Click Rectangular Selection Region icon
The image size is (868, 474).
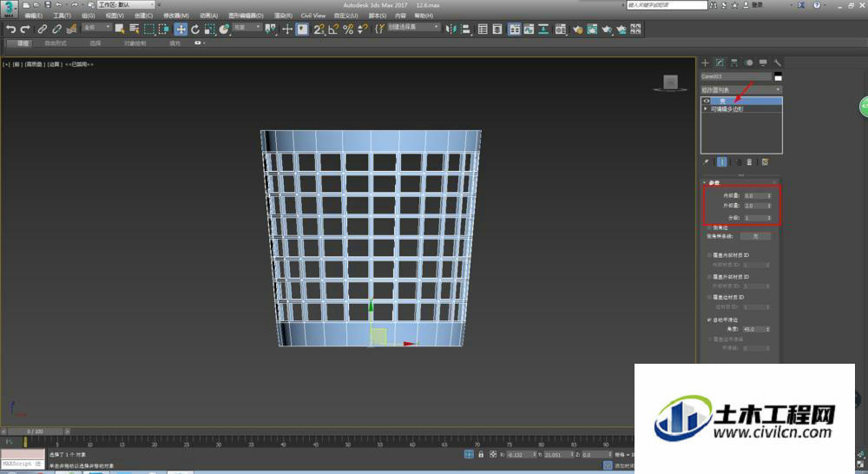pyautogui.click(x=149, y=30)
